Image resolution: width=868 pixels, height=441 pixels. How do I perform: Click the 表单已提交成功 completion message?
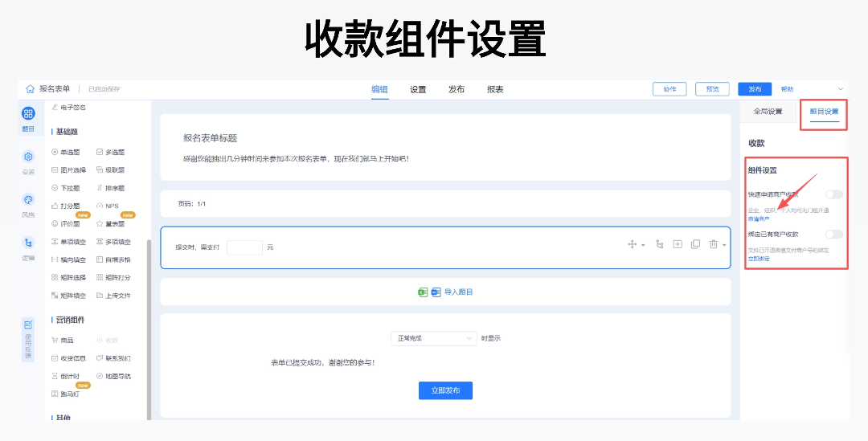click(323, 363)
